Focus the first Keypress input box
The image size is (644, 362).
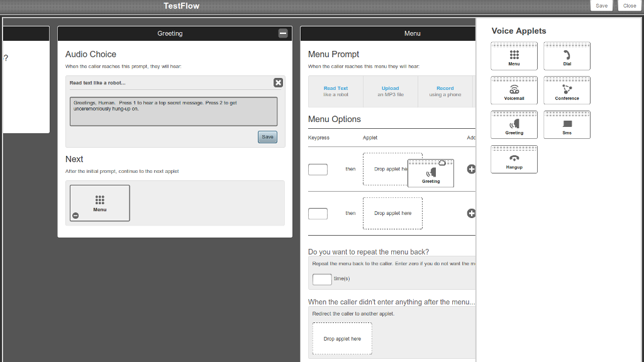(x=318, y=170)
